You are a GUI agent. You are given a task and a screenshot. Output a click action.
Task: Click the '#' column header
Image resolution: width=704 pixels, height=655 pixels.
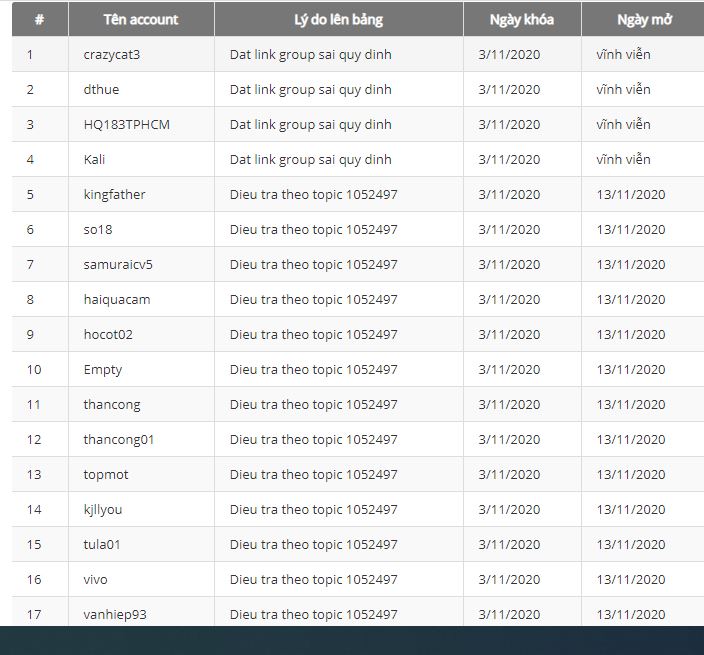tap(39, 19)
